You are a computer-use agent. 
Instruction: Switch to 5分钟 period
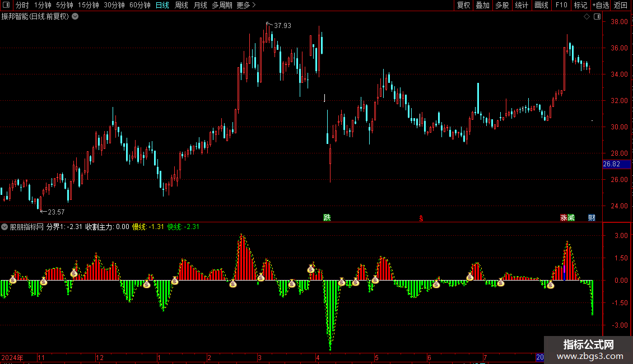[x=64, y=5]
